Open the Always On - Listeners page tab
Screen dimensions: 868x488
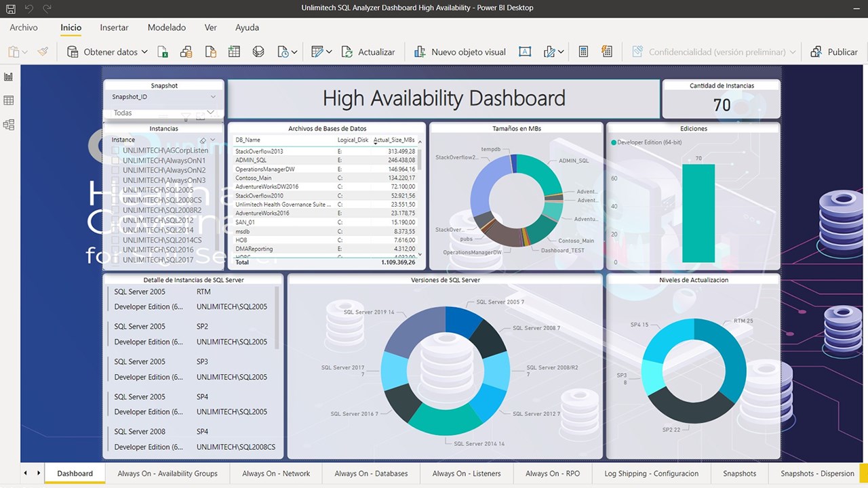[467, 473]
